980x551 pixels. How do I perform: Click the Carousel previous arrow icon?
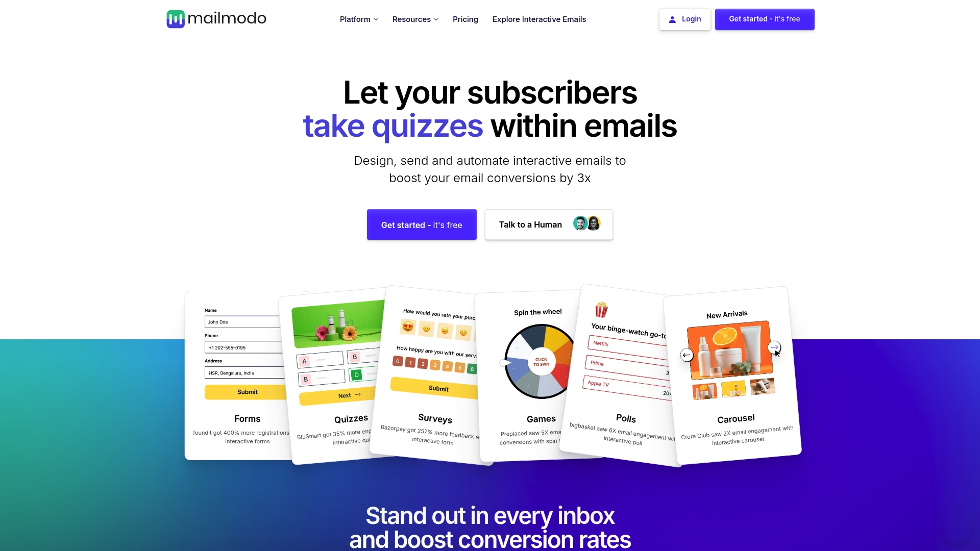tap(687, 355)
